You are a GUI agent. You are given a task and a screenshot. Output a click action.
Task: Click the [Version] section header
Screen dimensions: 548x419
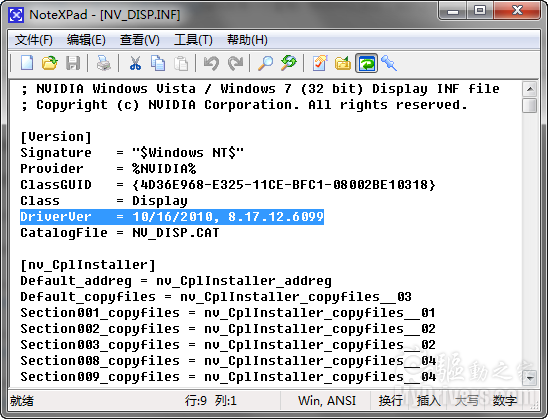[x=56, y=137]
